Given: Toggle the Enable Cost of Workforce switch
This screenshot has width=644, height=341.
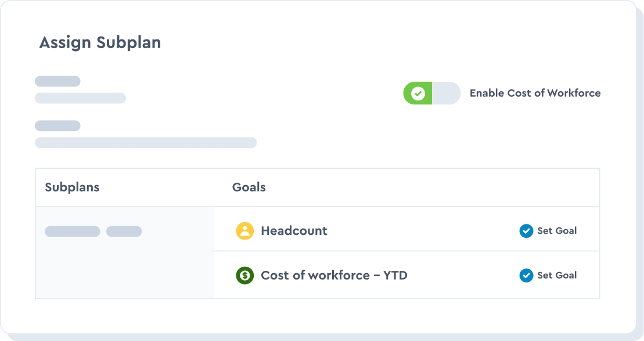Looking at the screenshot, I should [x=431, y=93].
